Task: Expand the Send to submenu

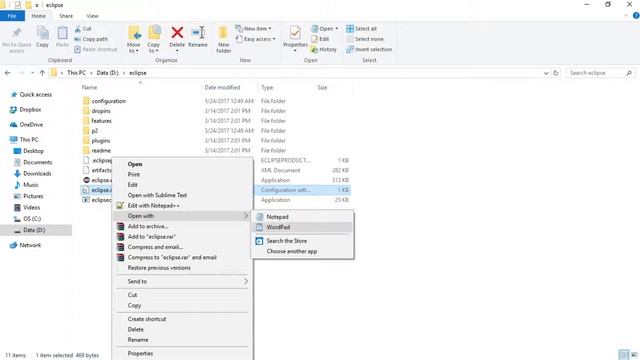Action: tap(182, 282)
